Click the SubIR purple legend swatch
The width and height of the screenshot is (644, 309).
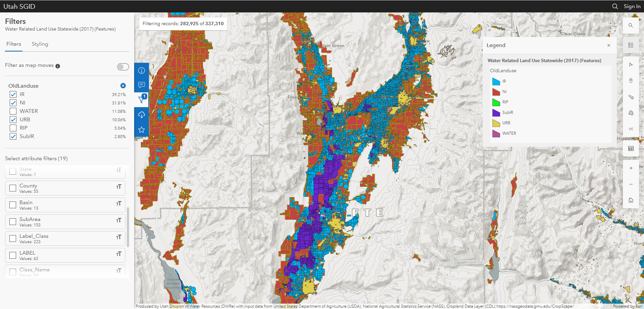coord(496,113)
